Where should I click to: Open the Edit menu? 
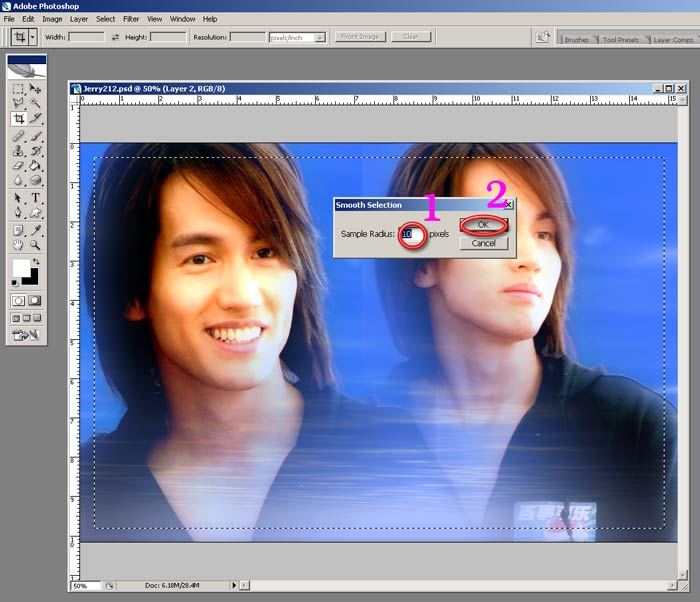pyautogui.click(x=28, y=19)
